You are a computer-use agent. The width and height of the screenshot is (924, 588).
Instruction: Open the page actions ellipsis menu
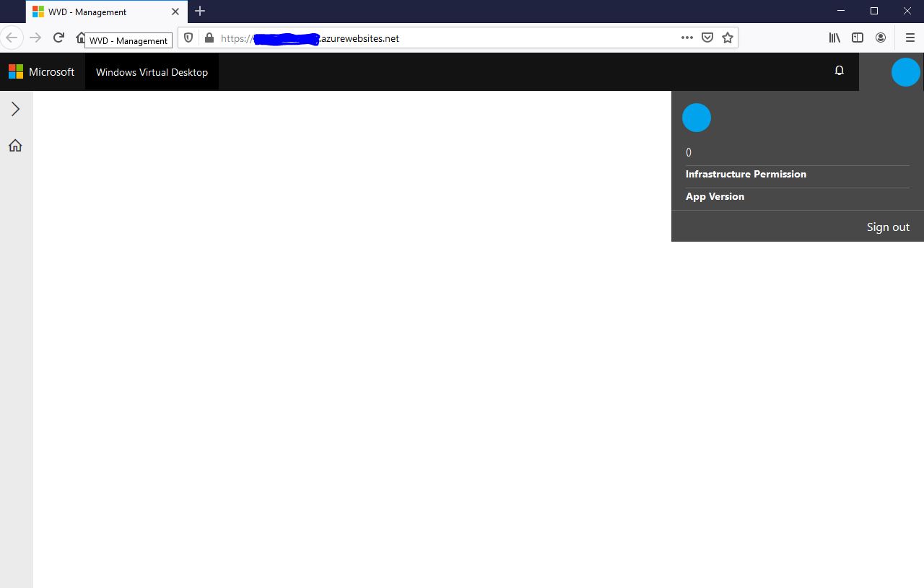pos(686,38)
